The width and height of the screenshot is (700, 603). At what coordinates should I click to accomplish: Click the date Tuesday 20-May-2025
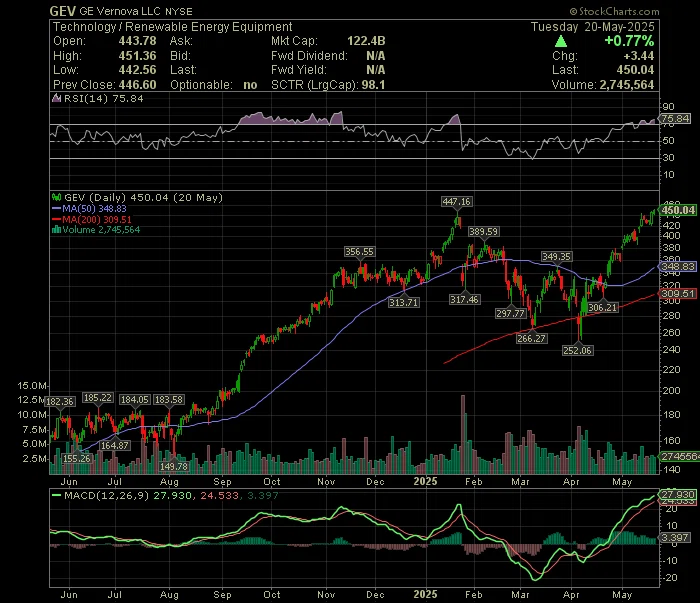point(592,27)
